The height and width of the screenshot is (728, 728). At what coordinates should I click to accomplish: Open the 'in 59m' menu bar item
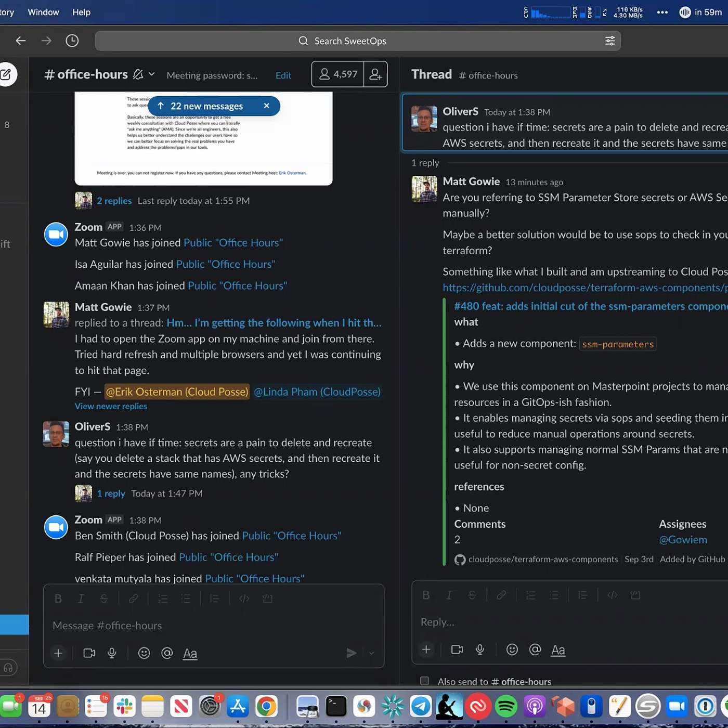click(x=700, y=12)
